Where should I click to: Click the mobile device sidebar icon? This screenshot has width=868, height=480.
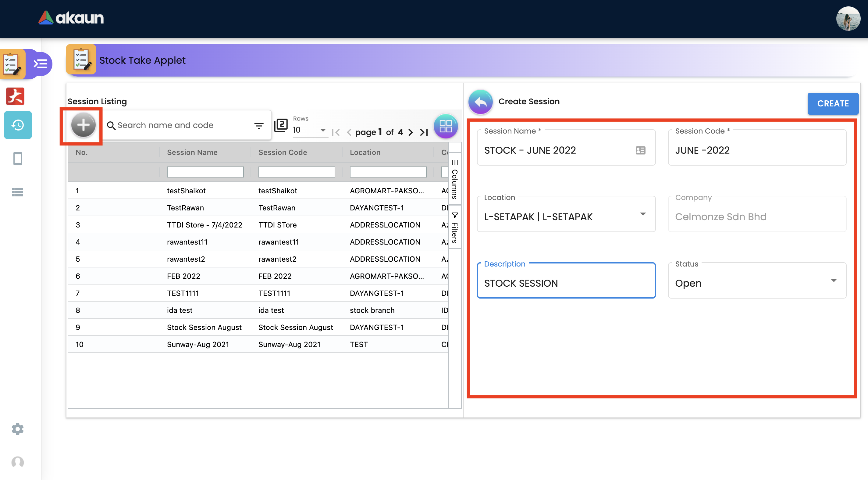click(17, 159)
